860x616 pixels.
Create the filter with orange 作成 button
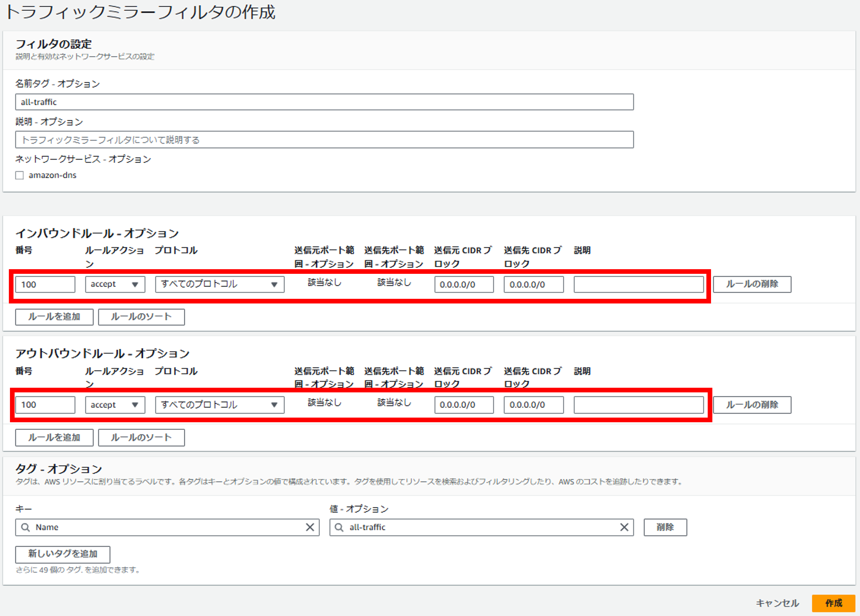[x=833, y=603]
